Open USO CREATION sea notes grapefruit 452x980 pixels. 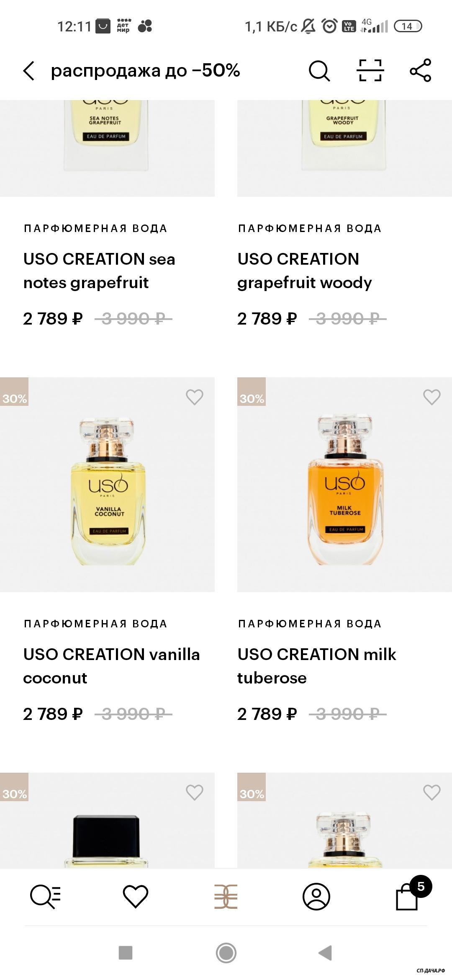click(99, 271)
